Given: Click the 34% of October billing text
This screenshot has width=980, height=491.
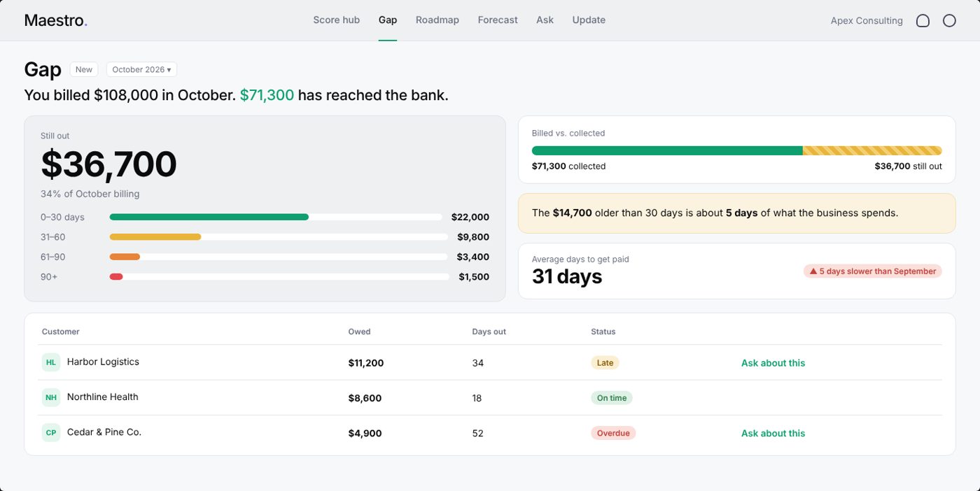Looking at the screenshot, I should (90, 194).
